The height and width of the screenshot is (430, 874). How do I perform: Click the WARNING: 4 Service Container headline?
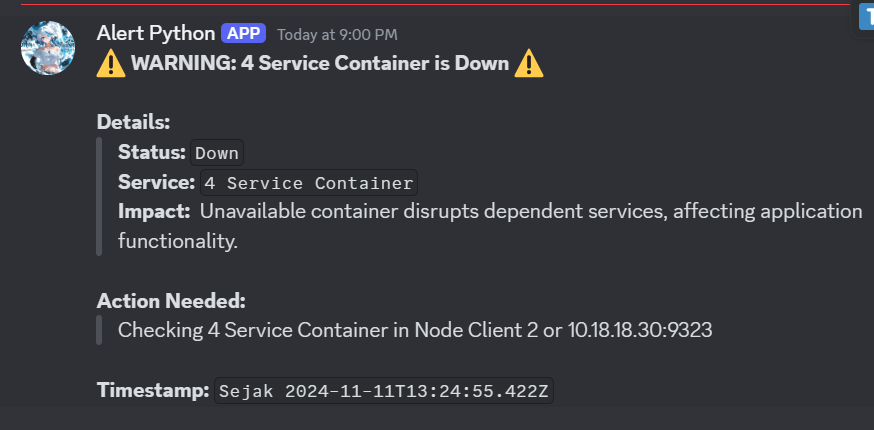click(320, 65)
